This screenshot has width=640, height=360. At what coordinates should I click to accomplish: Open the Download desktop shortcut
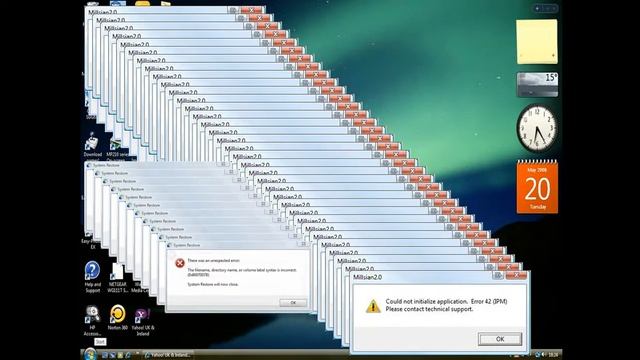pos(92,145)
